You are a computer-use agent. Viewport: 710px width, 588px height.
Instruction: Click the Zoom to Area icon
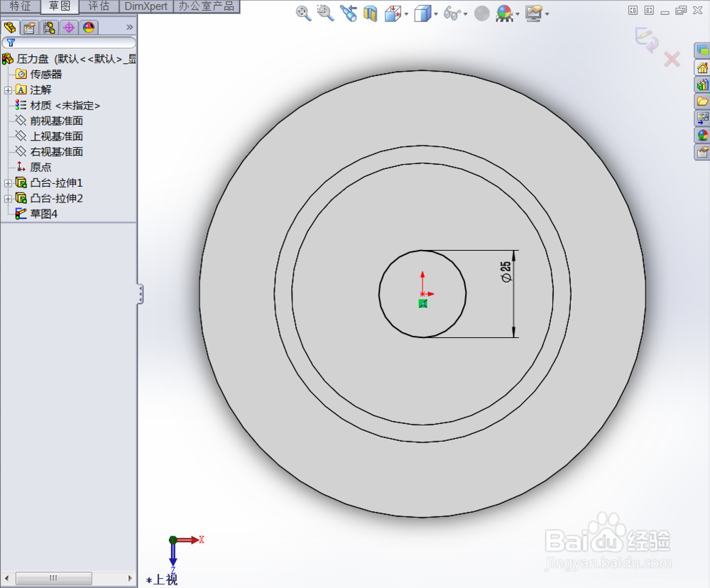click(325, 13)
